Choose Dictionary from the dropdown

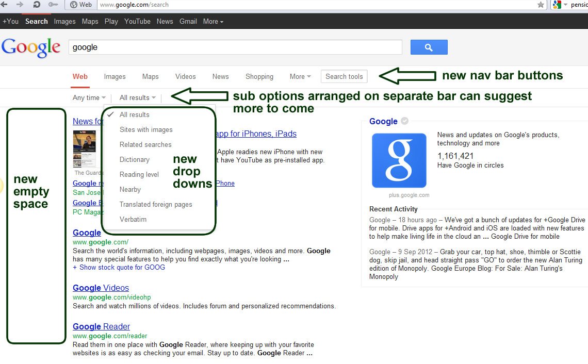tap(135, 160)
